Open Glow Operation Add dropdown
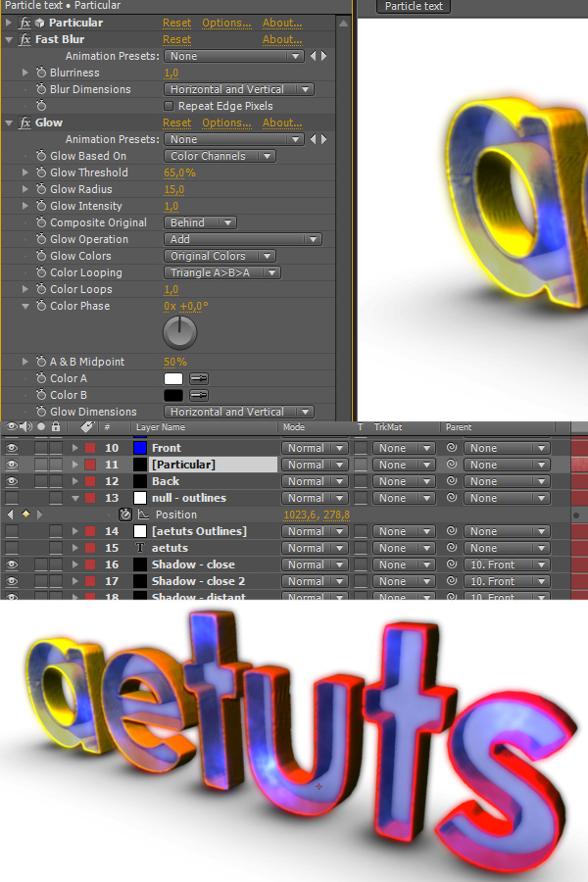Viewport: 588px width, 882px height. pos(242,239)
